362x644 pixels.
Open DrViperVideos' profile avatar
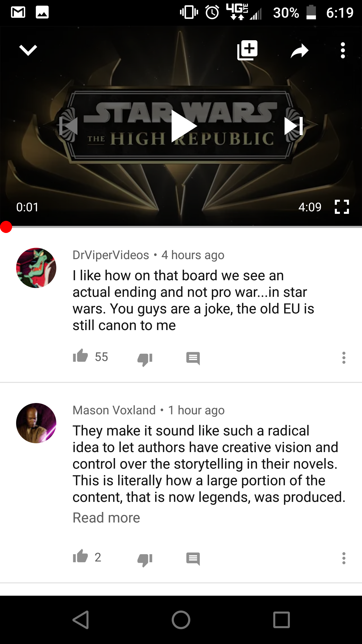click(36, 268)
